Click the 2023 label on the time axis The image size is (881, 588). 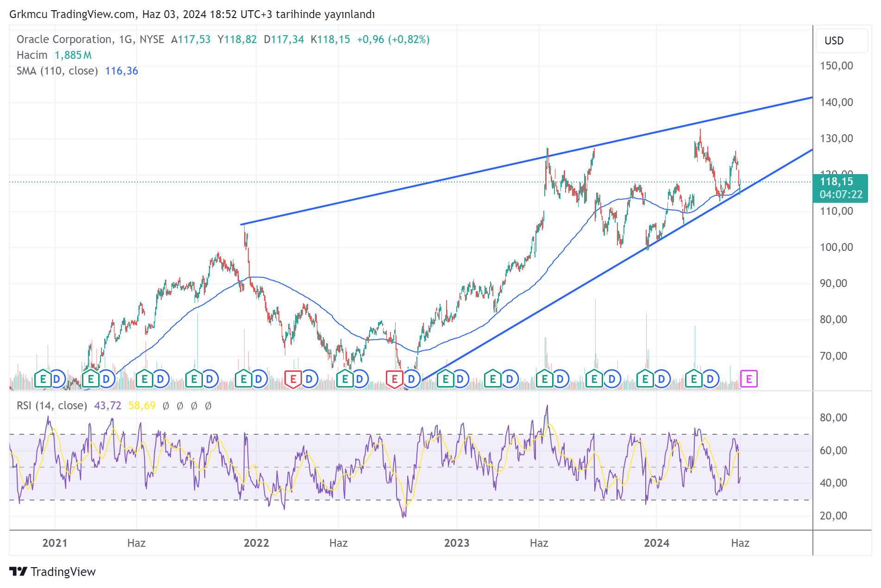click(457, 543)
